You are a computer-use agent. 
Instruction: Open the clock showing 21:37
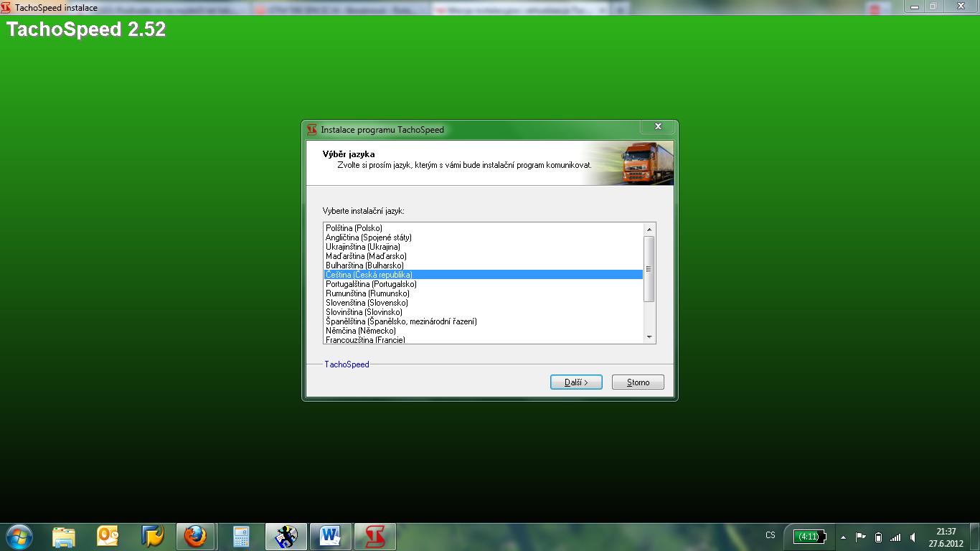pyautogui.click(x=946, y=537)
